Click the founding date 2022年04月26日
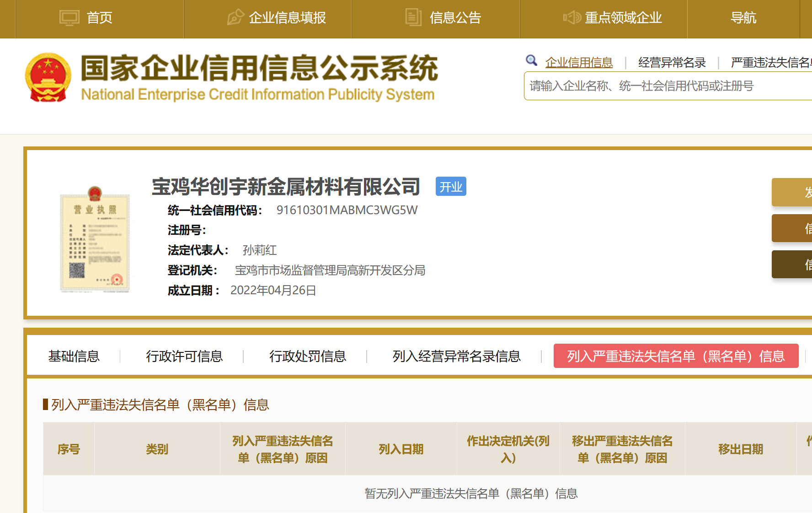Image resolution: width=812 pixels, height=513 pixels. [x=273, y=291]
